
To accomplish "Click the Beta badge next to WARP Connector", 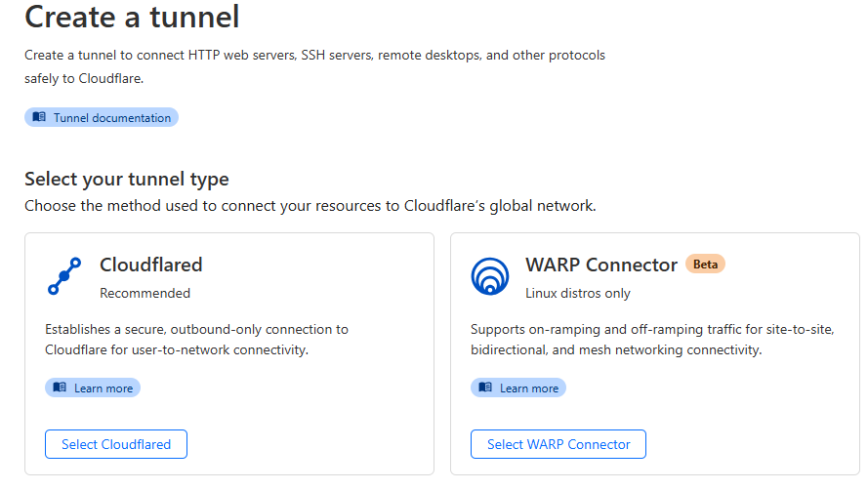I will point(705,265).
